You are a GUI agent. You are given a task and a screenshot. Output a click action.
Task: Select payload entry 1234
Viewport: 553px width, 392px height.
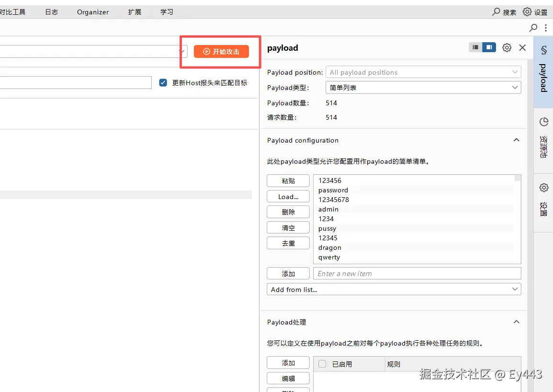[326, 219]
